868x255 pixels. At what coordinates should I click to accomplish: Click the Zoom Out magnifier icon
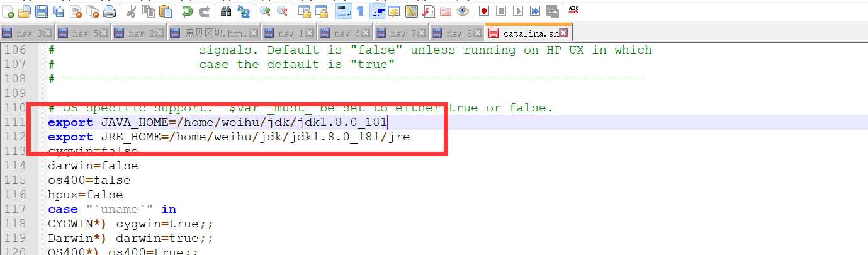(x=282, y=11)
